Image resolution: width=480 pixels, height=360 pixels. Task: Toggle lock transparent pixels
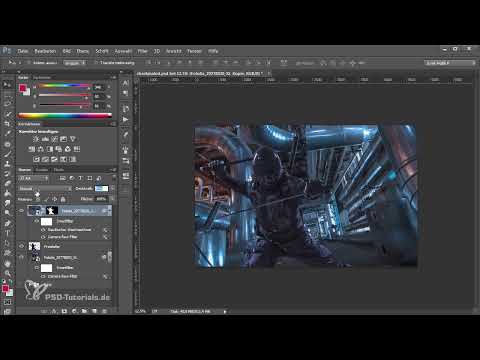click(x=38, y=199)
